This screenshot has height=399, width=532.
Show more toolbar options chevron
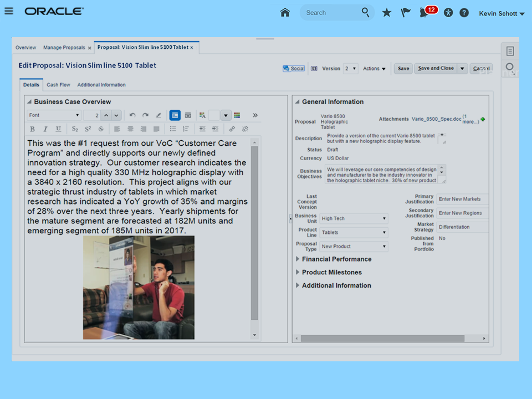point(255,115)
